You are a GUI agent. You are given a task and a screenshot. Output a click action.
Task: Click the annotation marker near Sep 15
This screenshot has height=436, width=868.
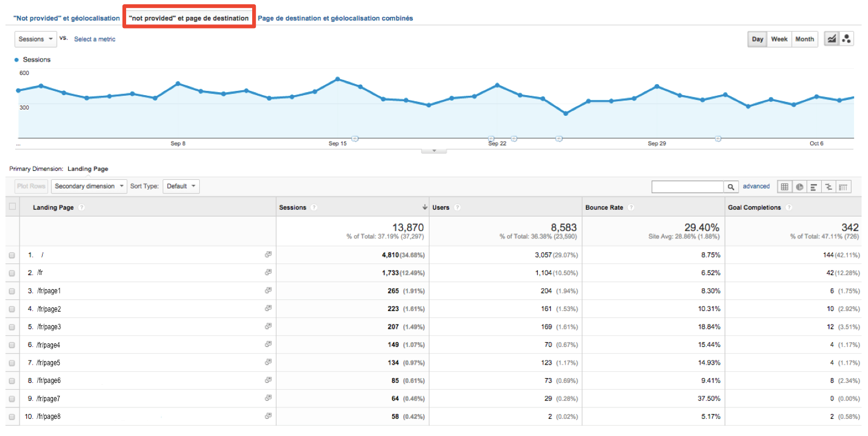coord(355,138)
